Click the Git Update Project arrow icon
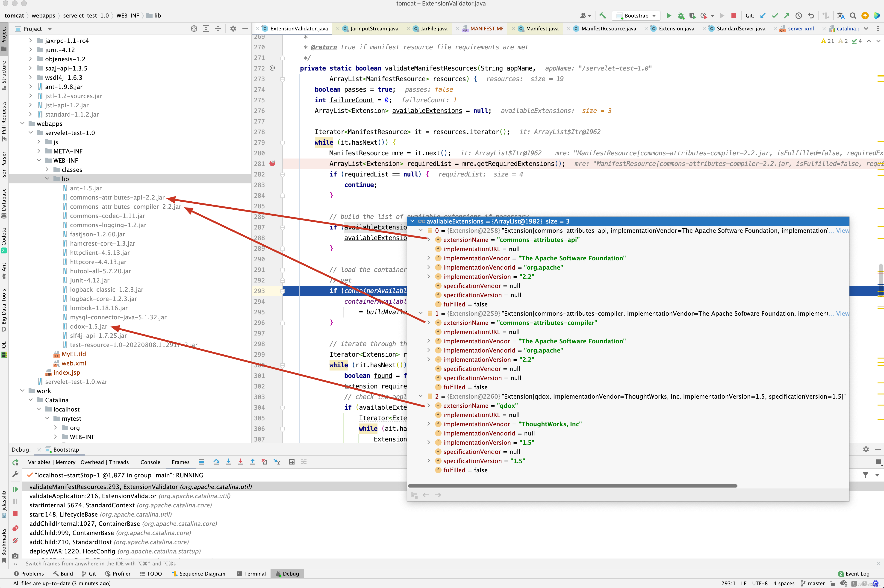Viewport: 884px width, 588px height. pyautogui.click(x=763, y=16)
